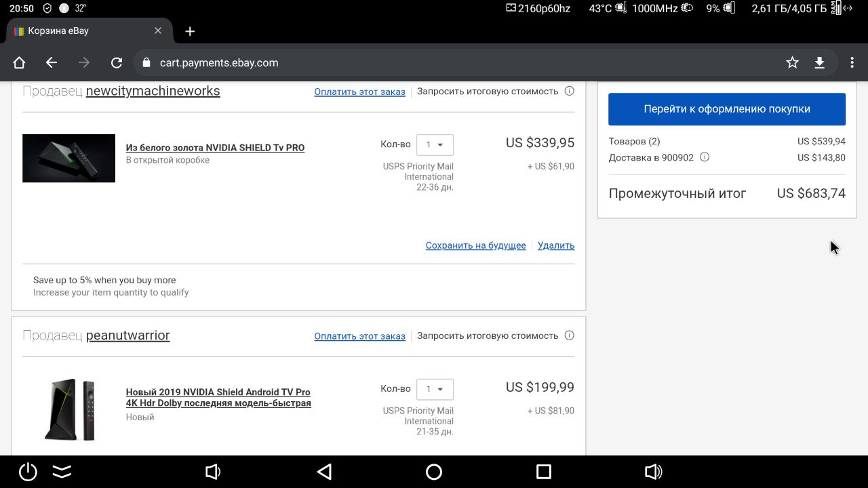Reload the page with the refresh icon

117,62
